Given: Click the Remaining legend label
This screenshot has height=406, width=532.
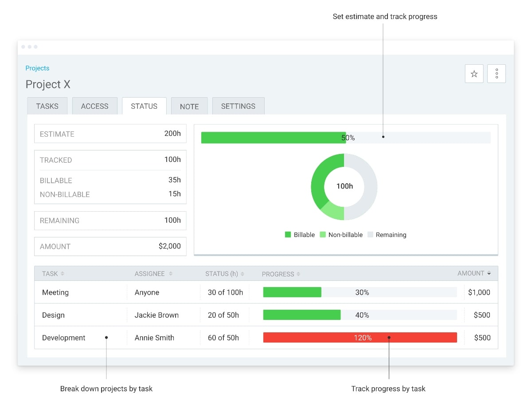Looking at the screenshot, I should [x=391, y=235].
